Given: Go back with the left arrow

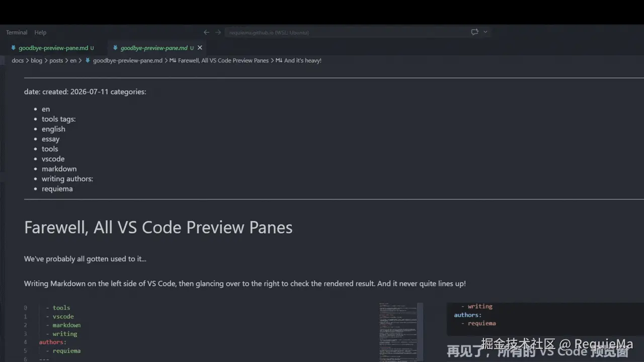Looking at the screenshot, I should (206, 32).
